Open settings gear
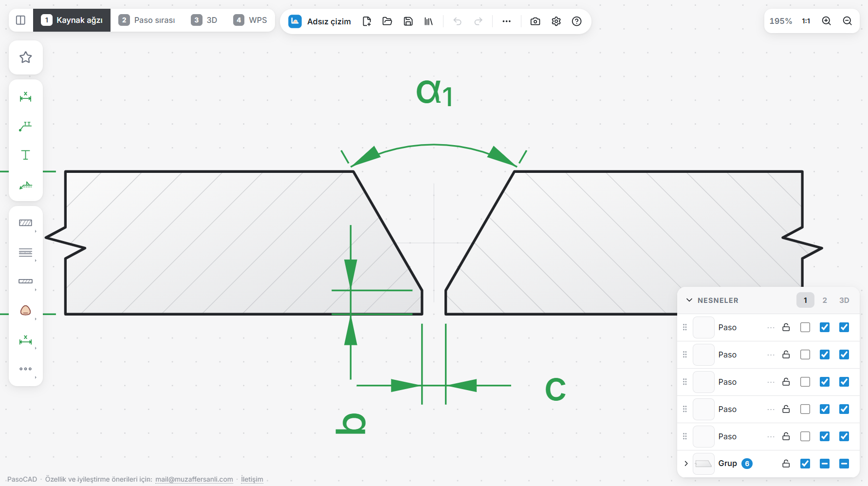The image size is (868, 486). [x=556, y=21]
